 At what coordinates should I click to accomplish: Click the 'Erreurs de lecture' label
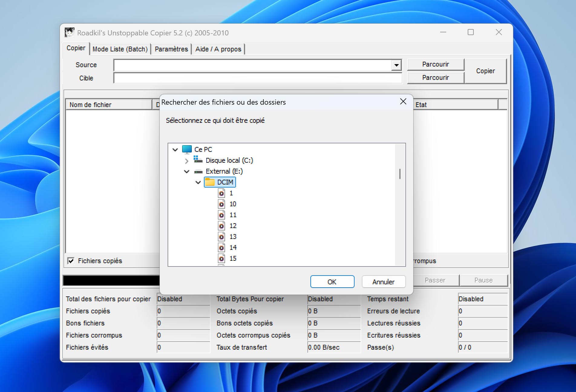click(x=393, y=311)
